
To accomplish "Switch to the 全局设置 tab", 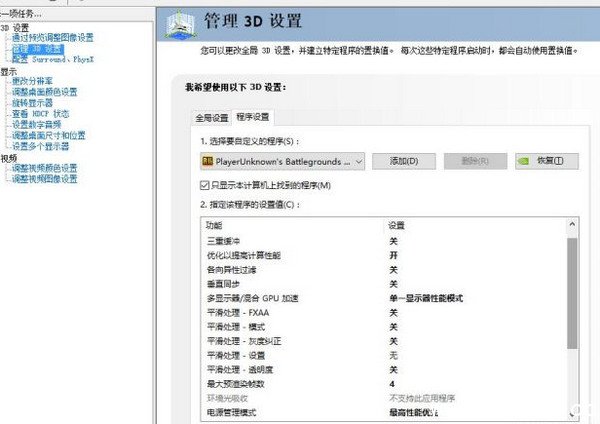I will (211, 117).
